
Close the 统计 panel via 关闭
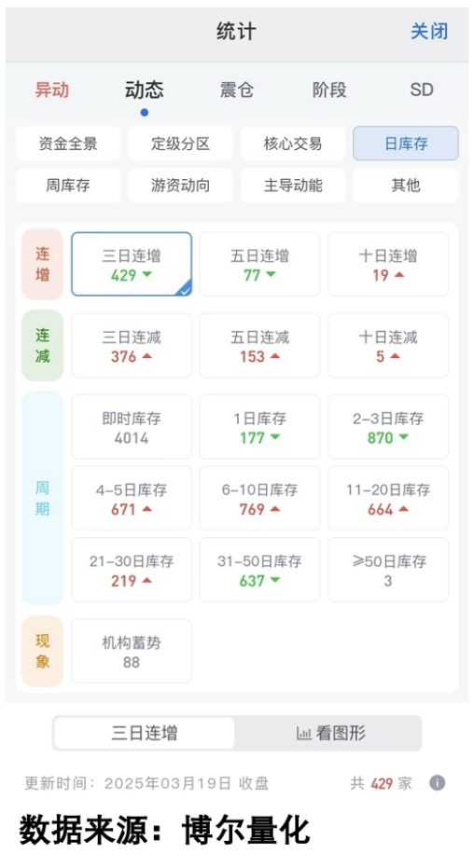[x=429, y=31]
